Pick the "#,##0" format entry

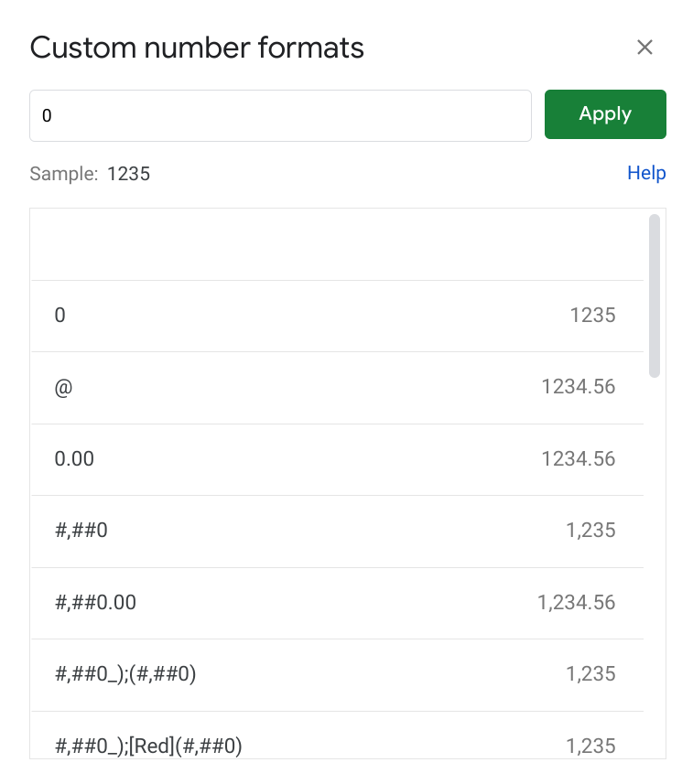click(81, 531)
